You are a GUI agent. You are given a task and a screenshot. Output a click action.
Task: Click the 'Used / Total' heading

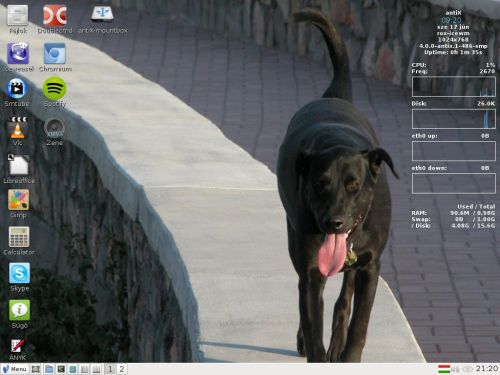476,206
